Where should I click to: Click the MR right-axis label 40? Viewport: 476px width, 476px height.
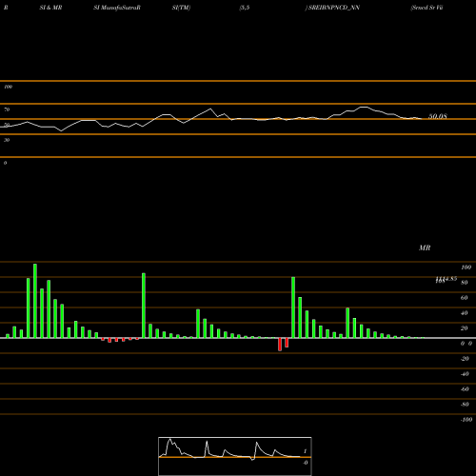coord(465,313)
